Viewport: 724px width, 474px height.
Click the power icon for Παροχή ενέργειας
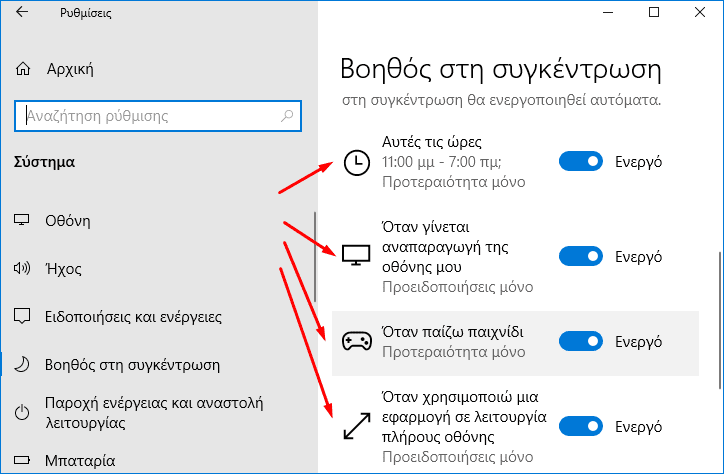(23, 413)
